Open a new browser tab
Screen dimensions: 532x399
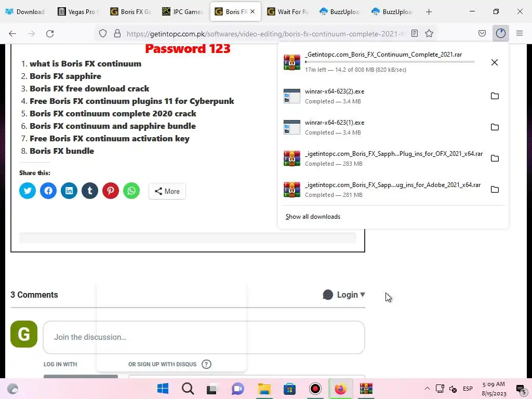click(429, 12)
